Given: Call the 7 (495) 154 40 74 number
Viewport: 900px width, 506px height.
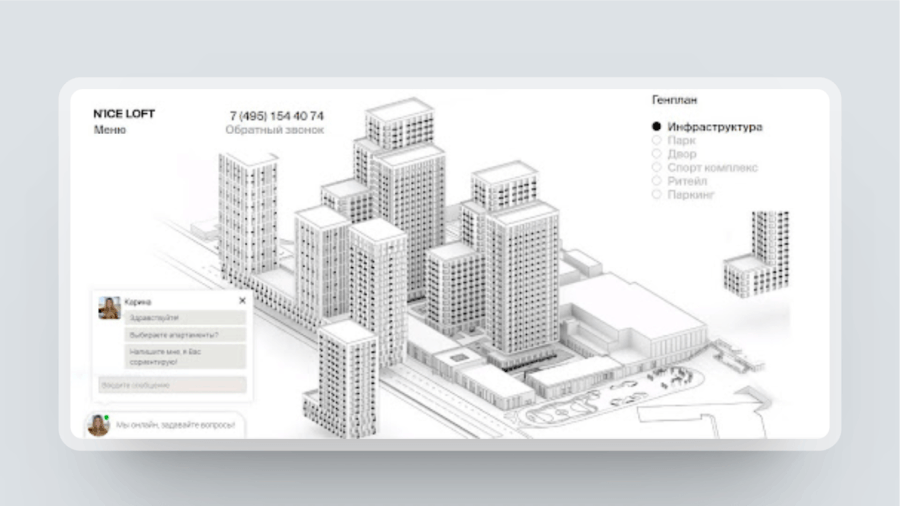Looking at the screenshot, I should point(277,116).
